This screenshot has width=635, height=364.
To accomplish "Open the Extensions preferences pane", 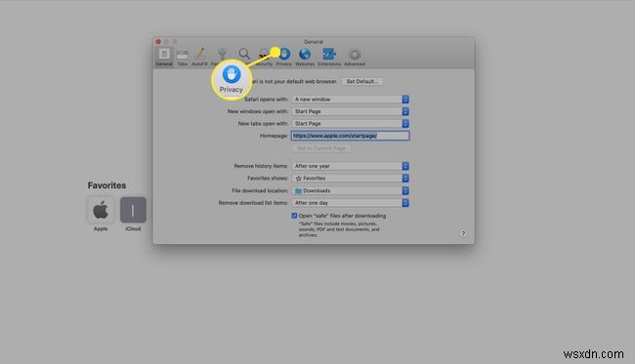I will pyautogui.click(x=329, y=57).
